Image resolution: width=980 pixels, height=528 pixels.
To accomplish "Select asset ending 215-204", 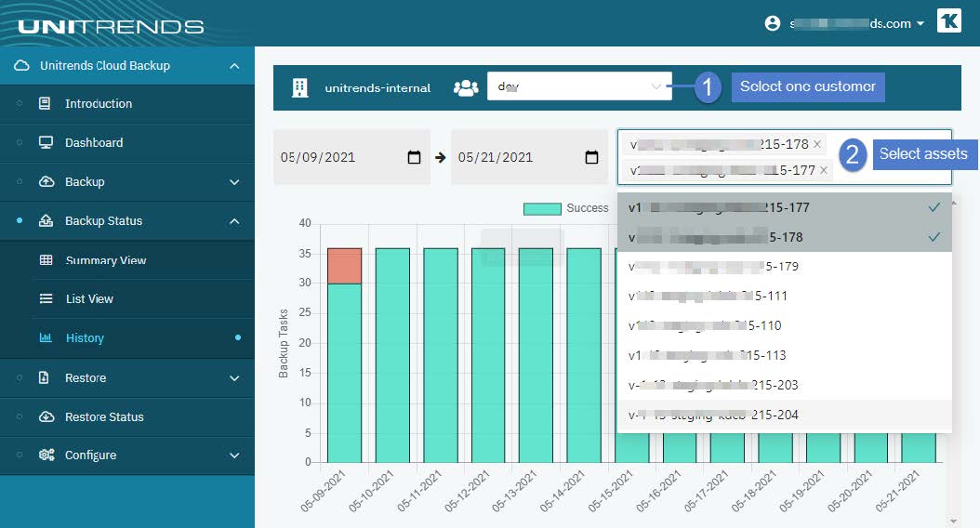I will (x=785, y=415).
